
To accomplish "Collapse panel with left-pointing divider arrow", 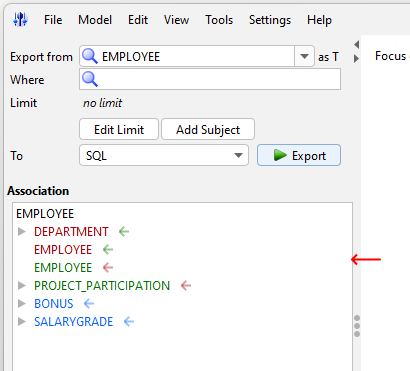I will (357, 44).
